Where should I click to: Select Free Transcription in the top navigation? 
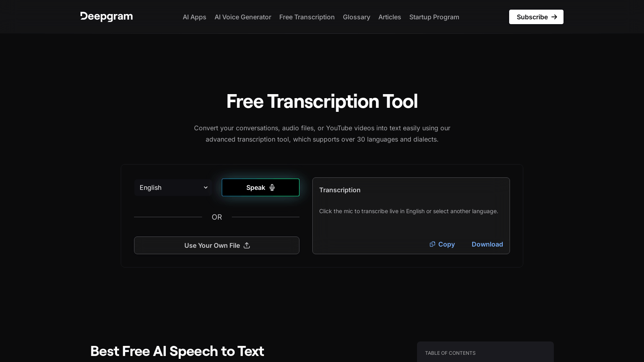(x=307, y=17)
